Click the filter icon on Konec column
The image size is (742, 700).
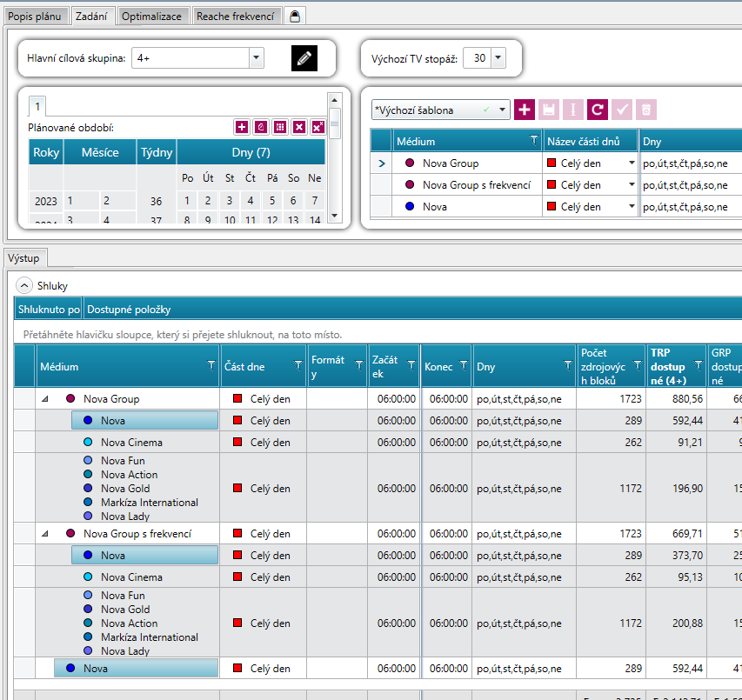pyautogui.click(x=463, y=366)
